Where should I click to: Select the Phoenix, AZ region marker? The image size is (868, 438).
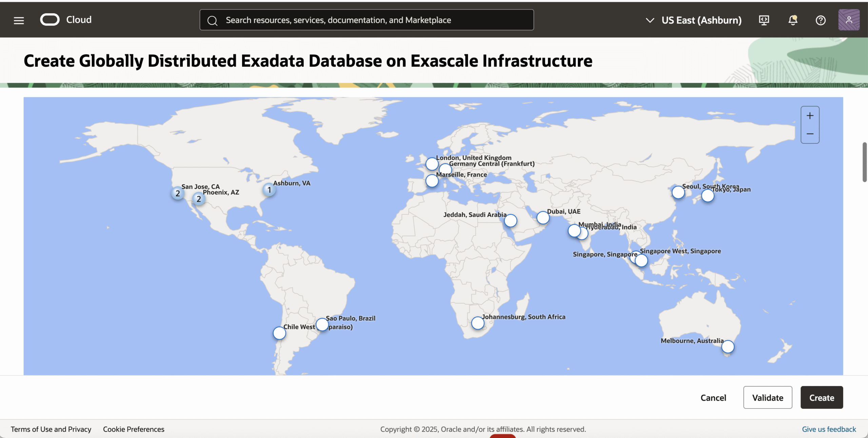point(199,199)
